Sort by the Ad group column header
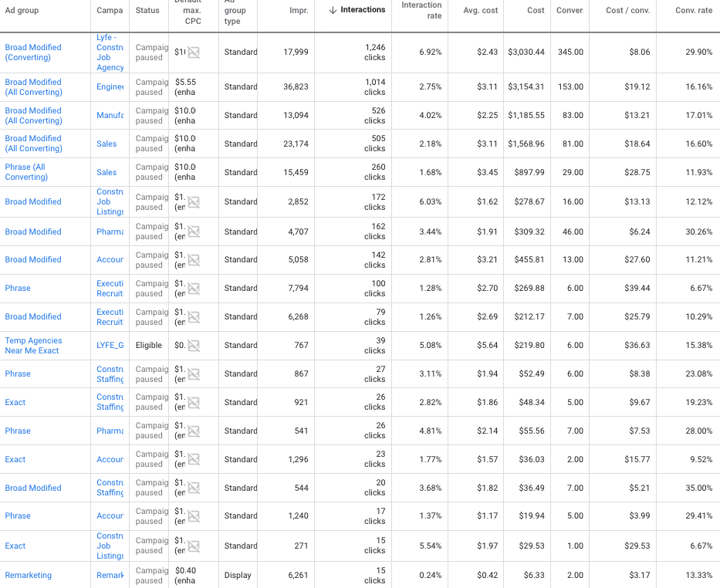 click(x=22, y=10)
